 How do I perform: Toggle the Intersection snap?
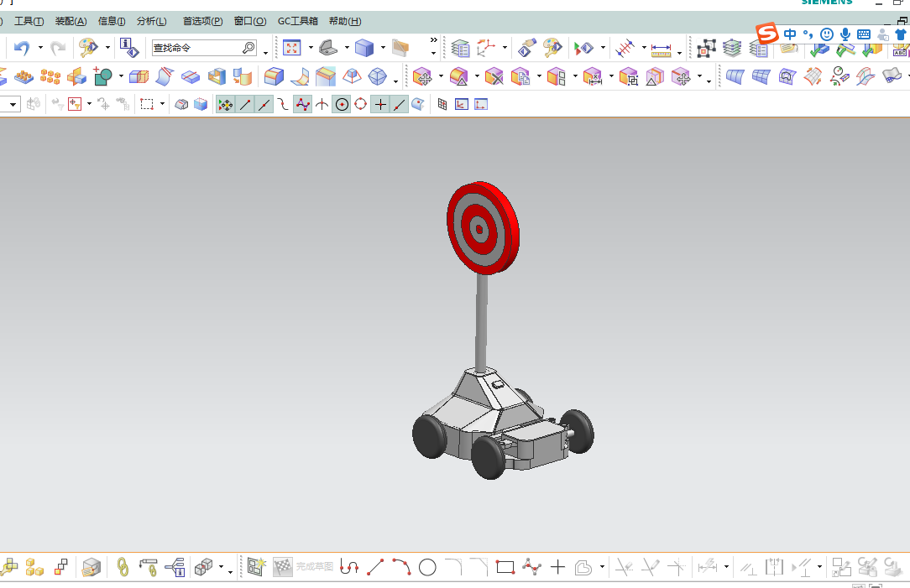pos(322,104)
